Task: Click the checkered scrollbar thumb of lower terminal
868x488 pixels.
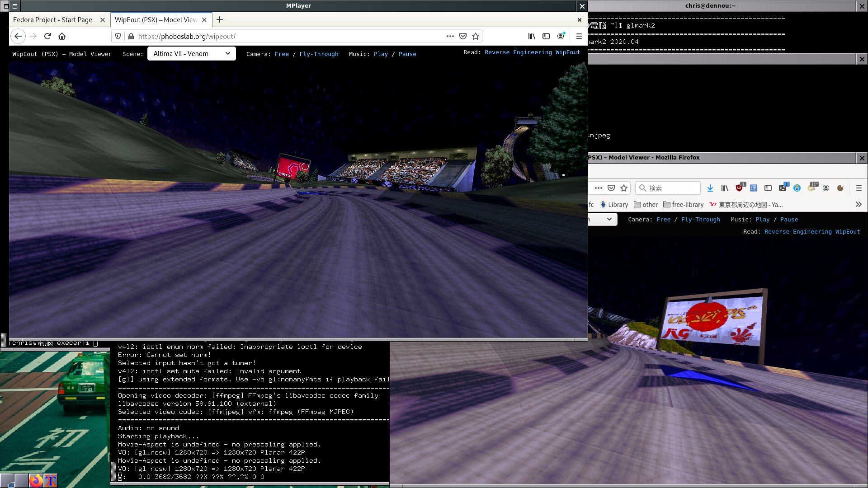Action: [x=113, y=472]
